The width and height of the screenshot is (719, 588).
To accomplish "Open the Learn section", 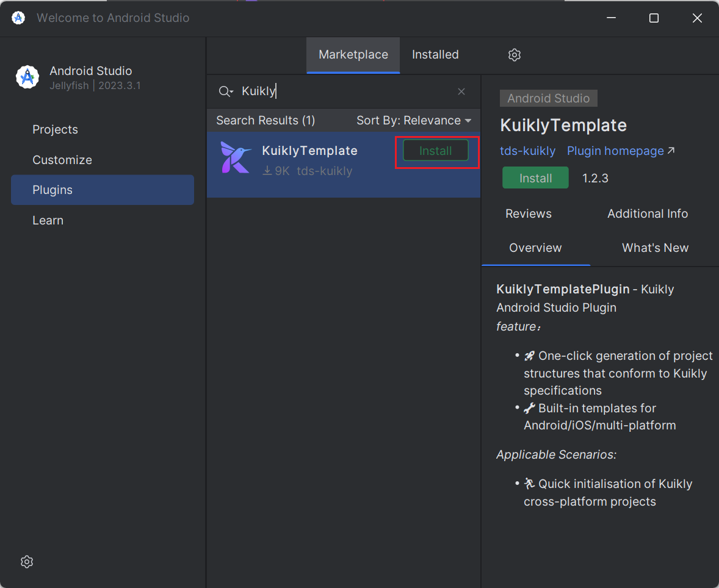I will coord(103,220).
